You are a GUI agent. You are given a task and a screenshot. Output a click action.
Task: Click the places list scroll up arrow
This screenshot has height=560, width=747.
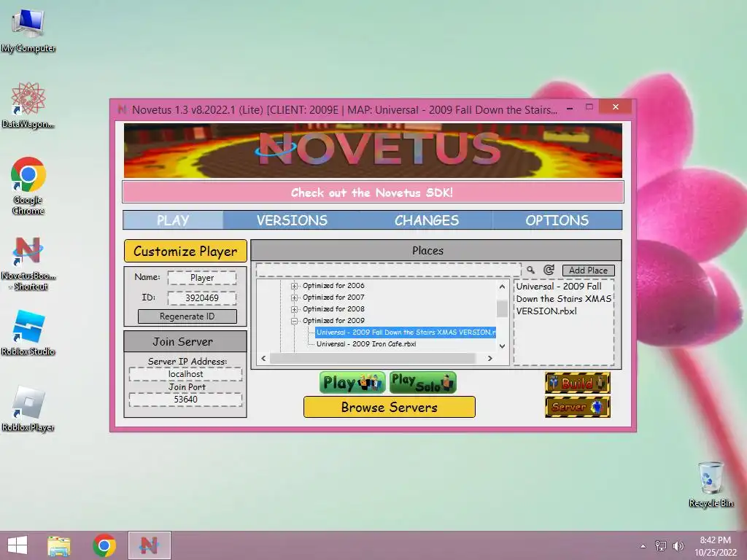[x=502, y=287]
